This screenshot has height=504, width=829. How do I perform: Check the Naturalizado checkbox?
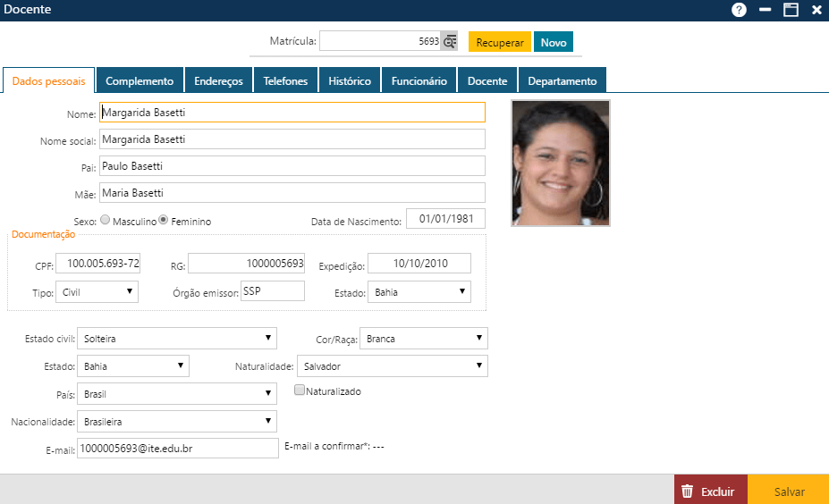300,390
